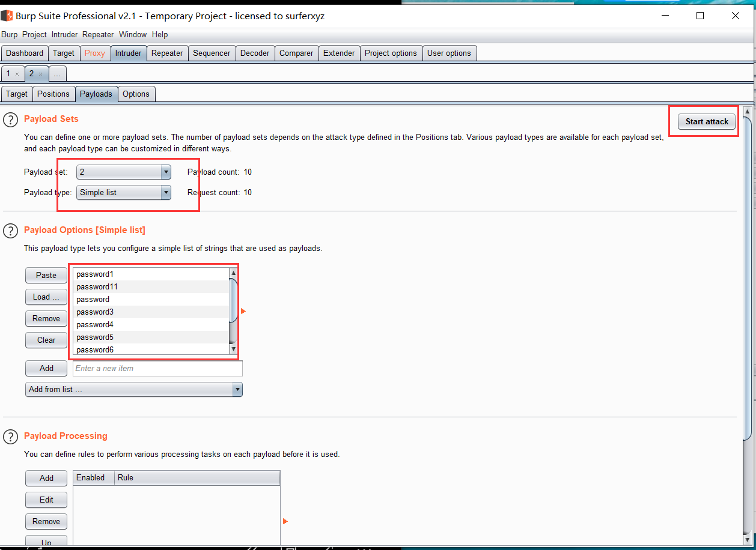Click Remove in Payload Processing
Viewport: 756px width, 550px height.
point(46,522)
